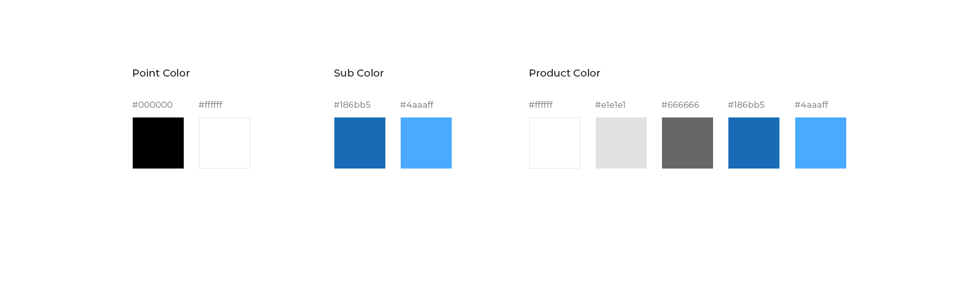Screen dimensions: 980x286
Task: Click the #186bb5 label under Sub Color
Action: click(352, 105)
